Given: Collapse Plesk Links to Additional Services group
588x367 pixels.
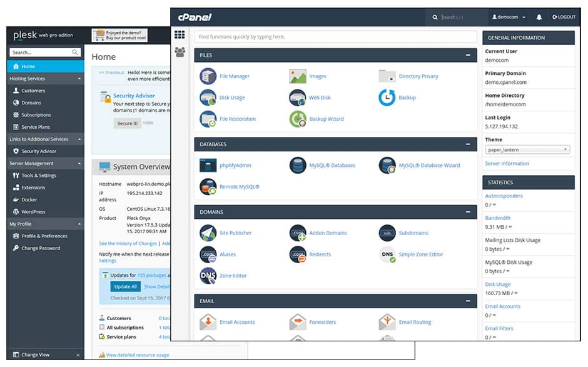Looking at the screenshot, I should click(79, 139).
